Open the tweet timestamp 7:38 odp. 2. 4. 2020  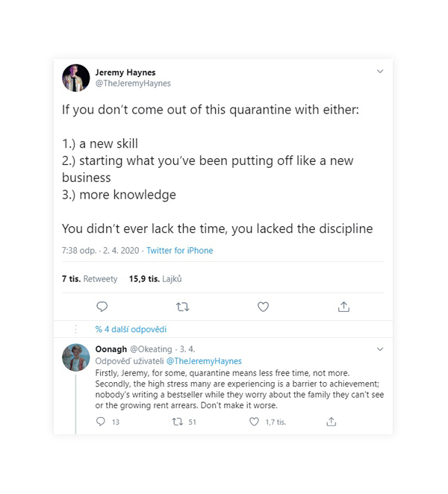[x=100, y=251]
